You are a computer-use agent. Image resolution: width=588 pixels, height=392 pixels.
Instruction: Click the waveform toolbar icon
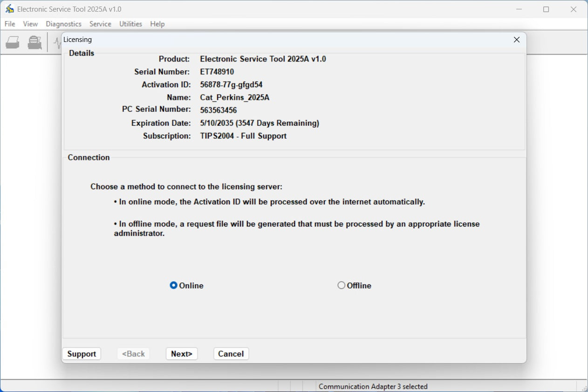[x=57, y=42]
